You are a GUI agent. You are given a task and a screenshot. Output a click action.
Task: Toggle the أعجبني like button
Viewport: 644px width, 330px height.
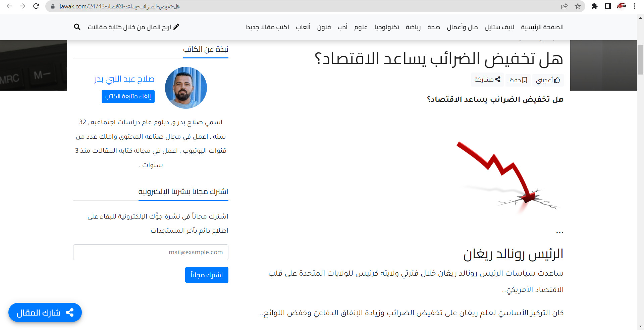[x=547, y=80]
